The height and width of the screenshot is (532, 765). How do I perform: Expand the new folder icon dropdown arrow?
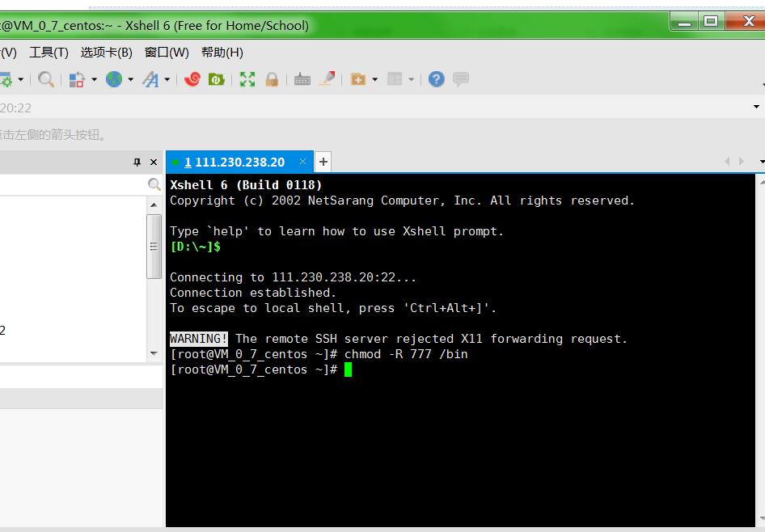374,79
